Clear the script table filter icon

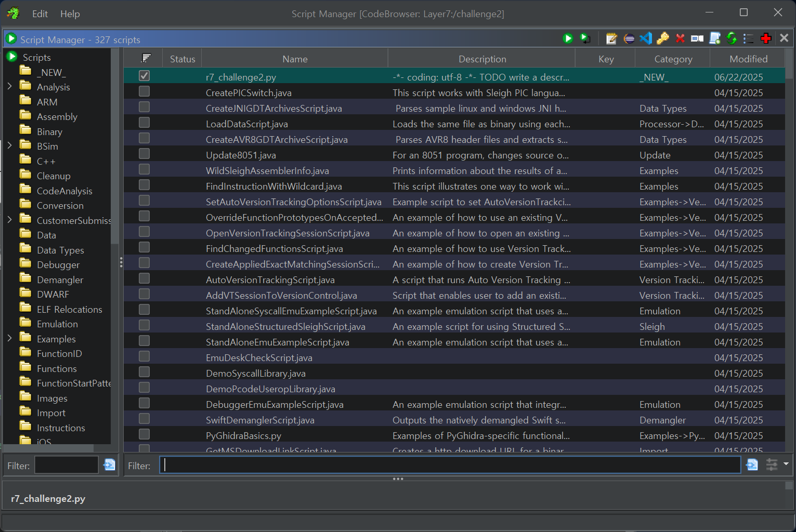point(752,464)
